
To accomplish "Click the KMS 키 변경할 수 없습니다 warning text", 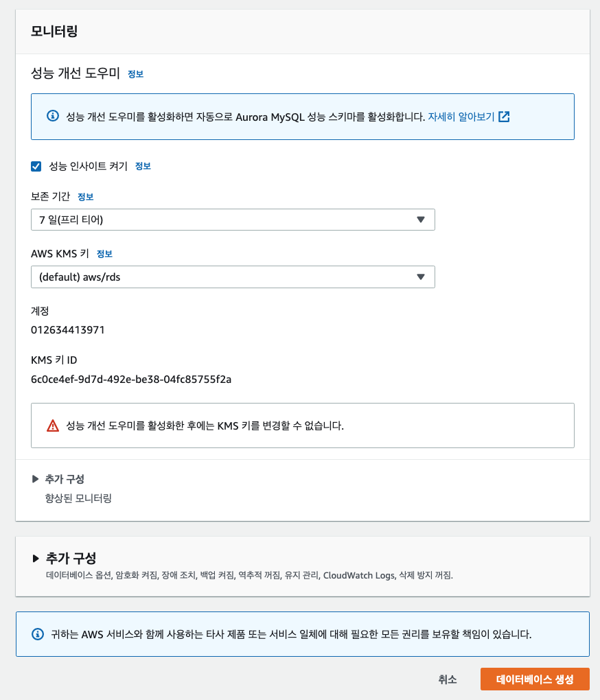I will tap(205, 425).
